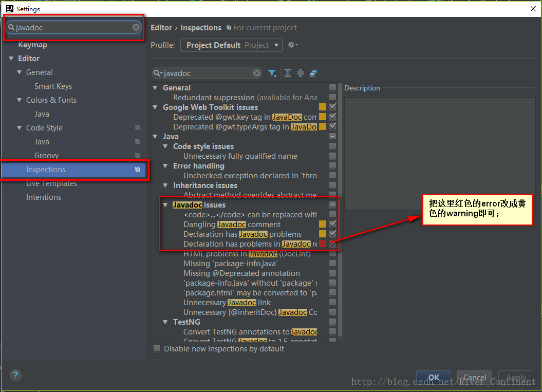Collapse the Editor settings tree node
This screenshot has width=542, height=392.
click(11, 59)
